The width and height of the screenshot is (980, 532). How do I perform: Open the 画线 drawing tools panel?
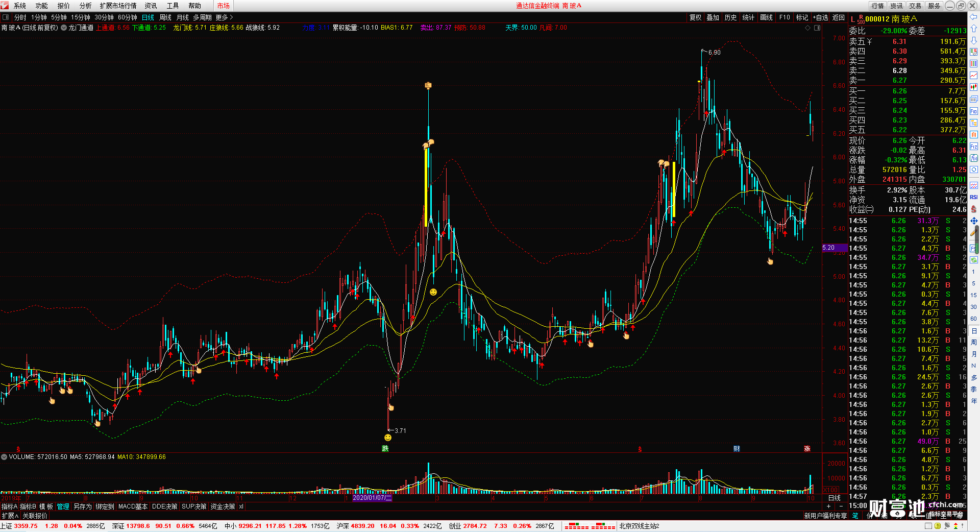[766, 17]
